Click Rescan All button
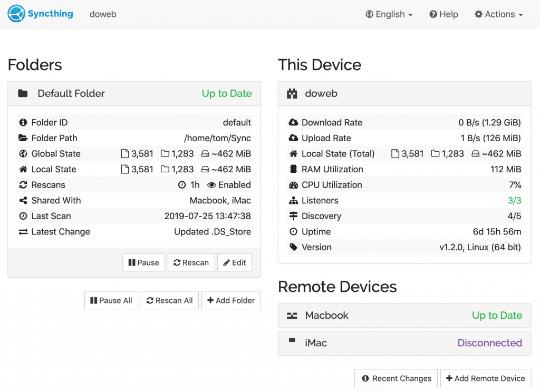The width and height of the screenshot is (540, 392). point(170,300)
